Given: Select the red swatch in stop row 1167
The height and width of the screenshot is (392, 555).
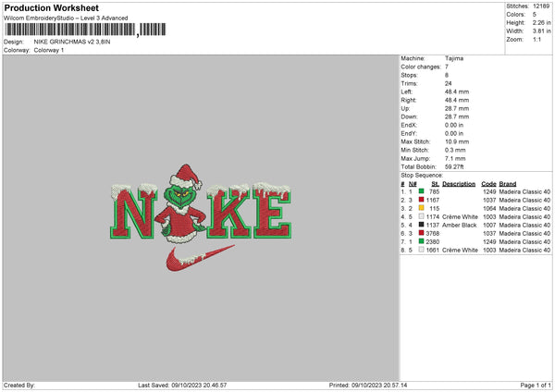Looking at the screenshot, I should [x=421, y=200].
